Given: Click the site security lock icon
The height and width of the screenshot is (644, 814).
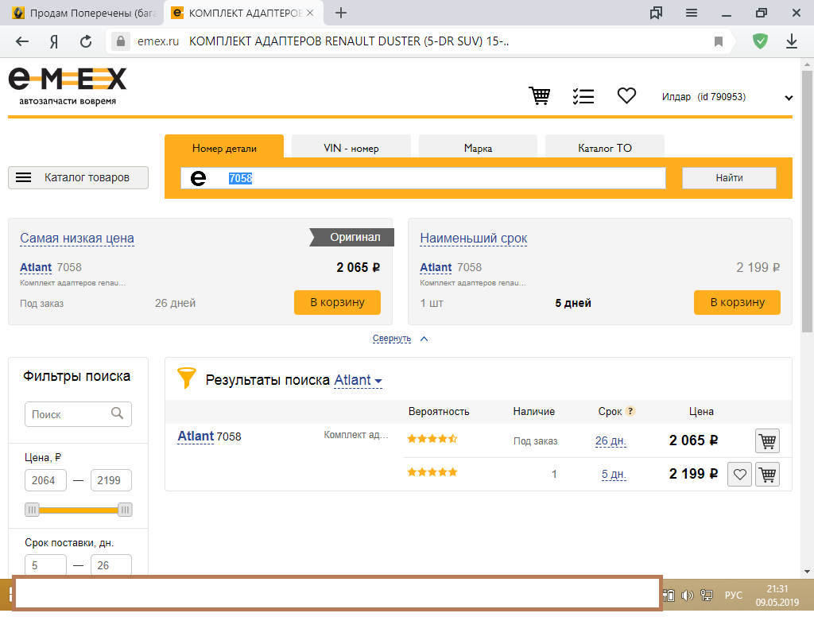Looking at the screenshot, I should [121, 41].
